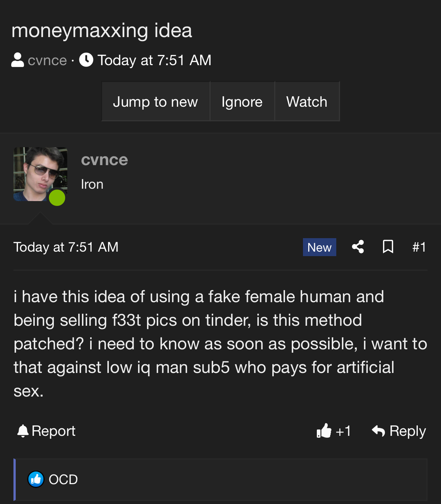Click the green online status indicator on avatar

[x=57, y=198]
